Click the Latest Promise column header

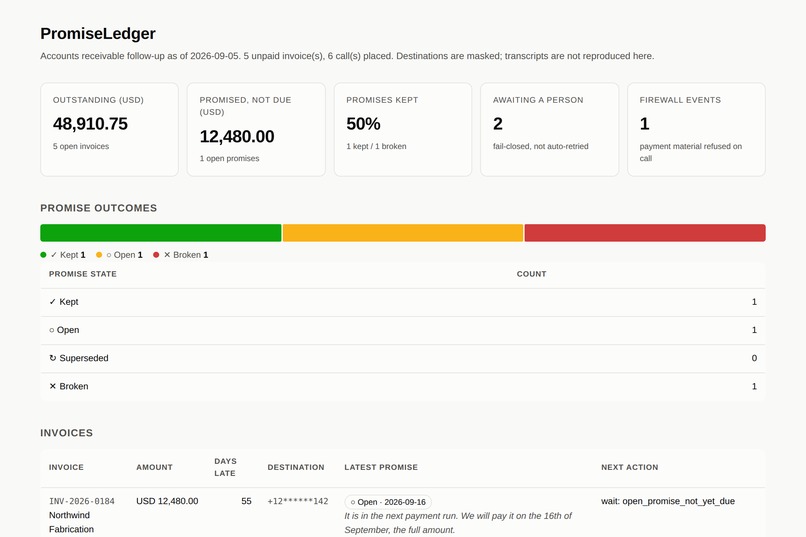pyautogui.click(x=381, y=467)
